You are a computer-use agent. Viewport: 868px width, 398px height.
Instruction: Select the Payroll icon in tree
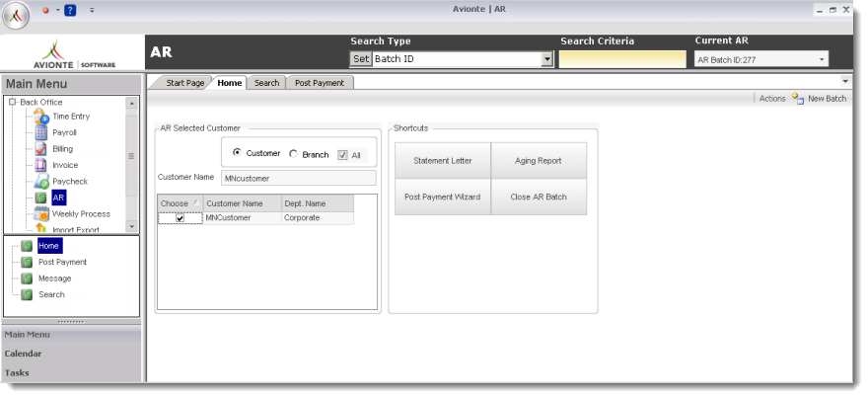(41, 132)
